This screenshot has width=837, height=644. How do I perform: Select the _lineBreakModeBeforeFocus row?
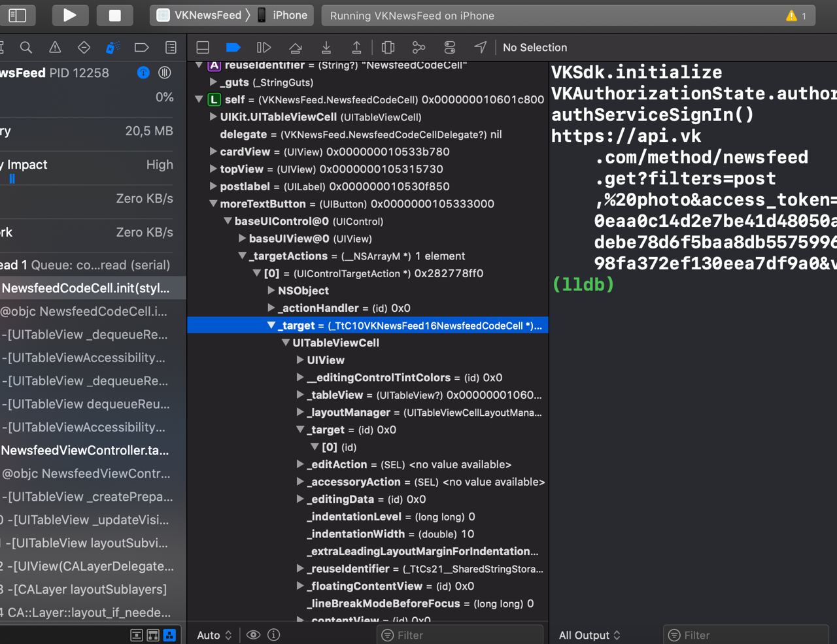[x=367, y=603]
